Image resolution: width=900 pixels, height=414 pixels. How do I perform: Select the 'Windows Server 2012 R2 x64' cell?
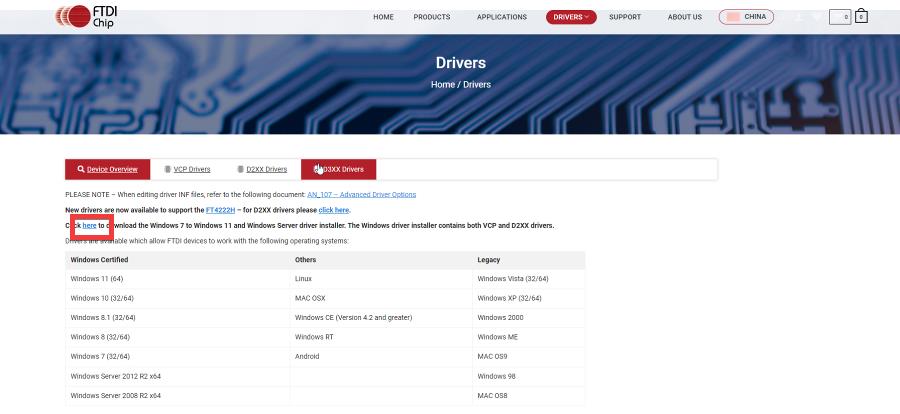coord(178,377)
